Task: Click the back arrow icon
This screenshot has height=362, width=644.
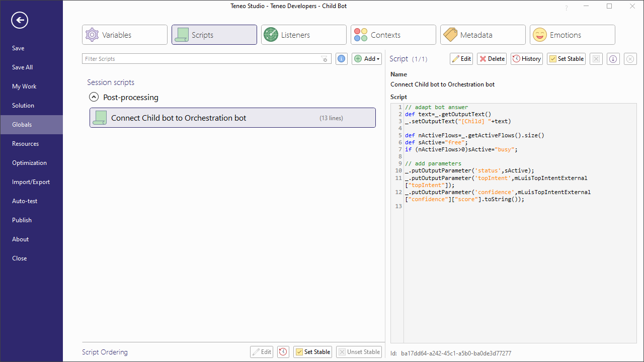Action: pyautogui.click(x=20, y=20)
